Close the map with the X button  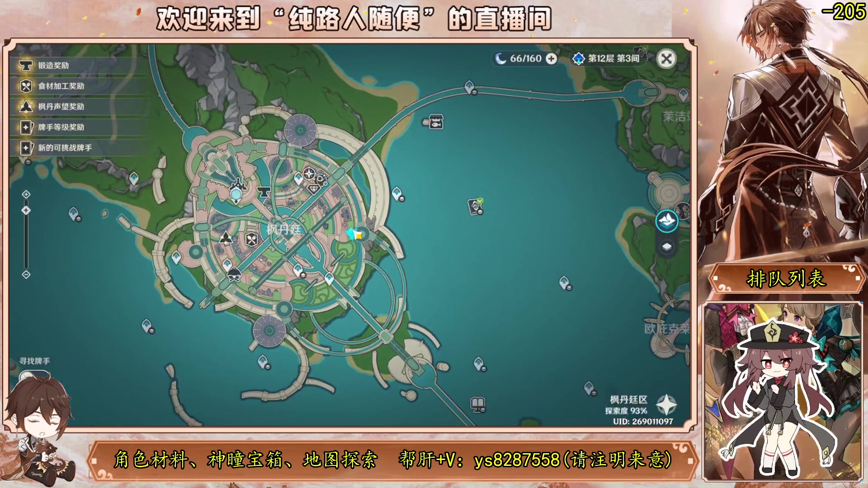[666, 59]
